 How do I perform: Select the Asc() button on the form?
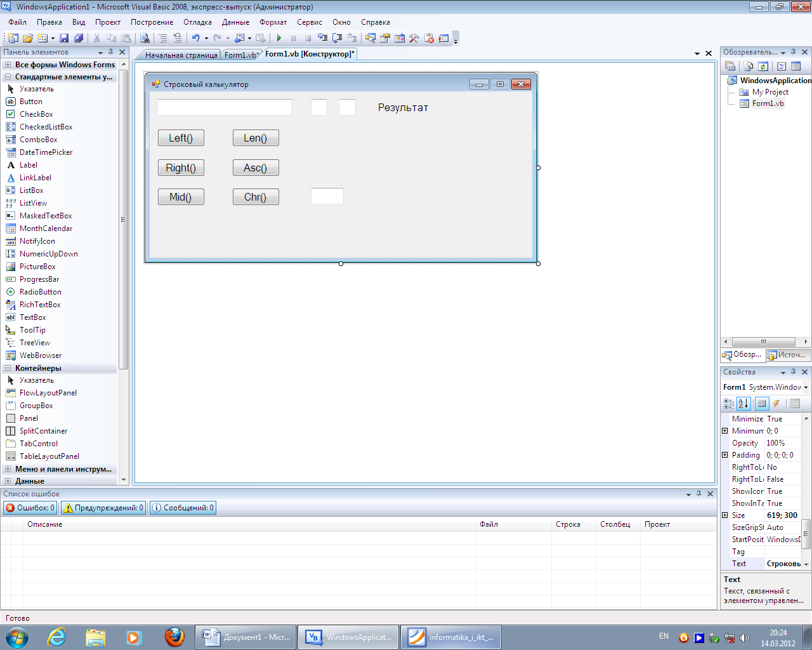[x=256, y=168]
